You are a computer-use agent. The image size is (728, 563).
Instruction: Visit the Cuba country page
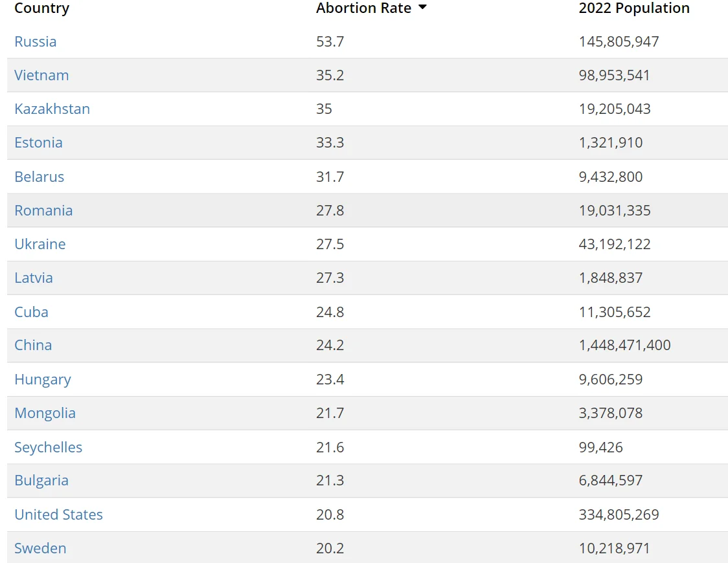tap(31, 312)
